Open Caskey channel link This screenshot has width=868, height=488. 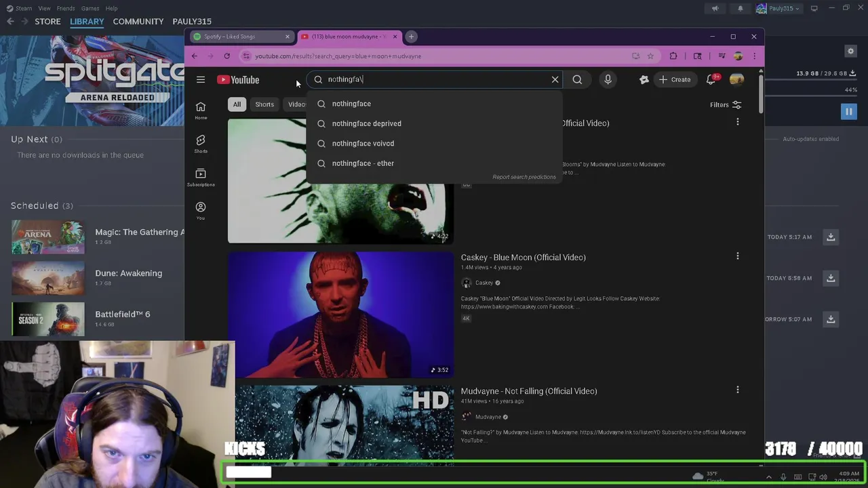pos(484,283)
